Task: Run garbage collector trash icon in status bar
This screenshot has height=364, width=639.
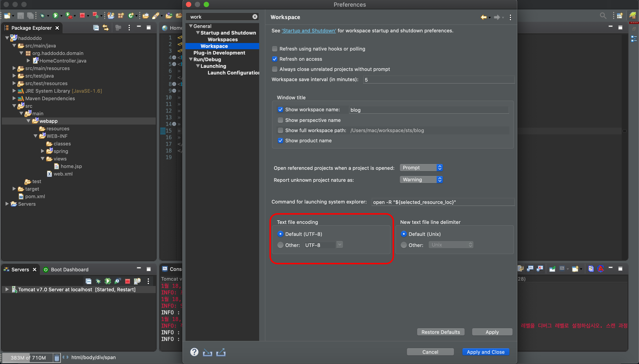Action: [57, 358]
